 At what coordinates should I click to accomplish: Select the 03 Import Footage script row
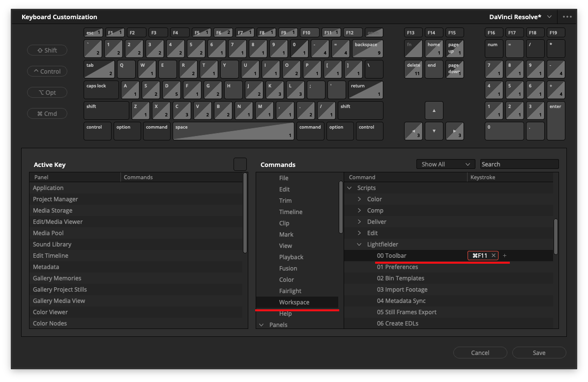pos(448,290)
